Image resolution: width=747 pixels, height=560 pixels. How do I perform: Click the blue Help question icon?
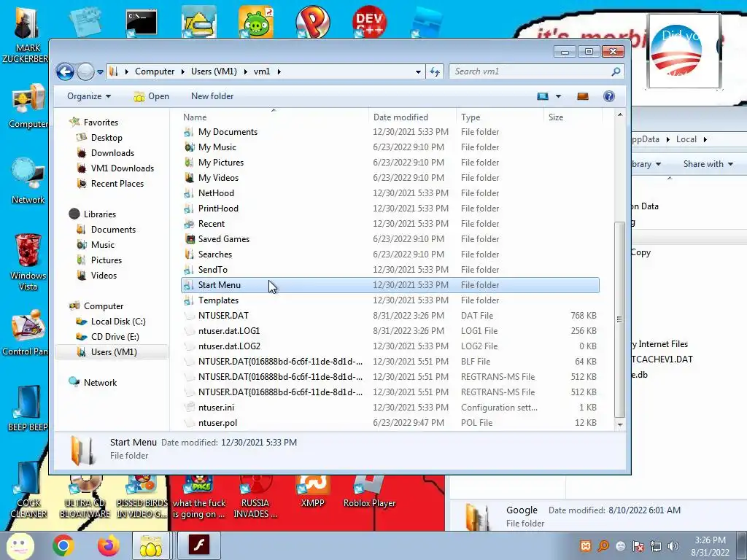coord(609,96)
